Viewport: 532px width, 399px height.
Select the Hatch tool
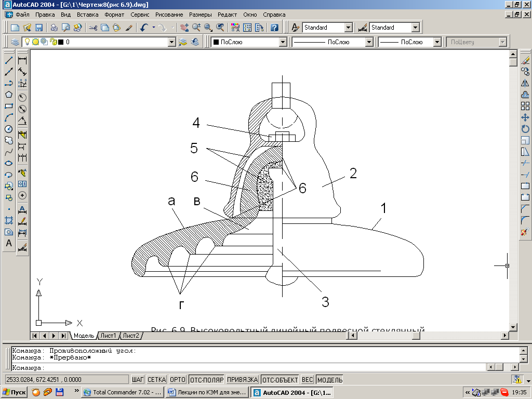[9, 220]
